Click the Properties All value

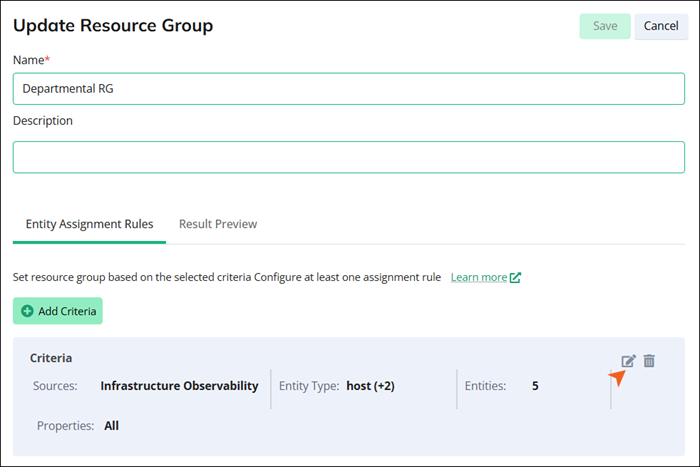click(x=111, y=425)
